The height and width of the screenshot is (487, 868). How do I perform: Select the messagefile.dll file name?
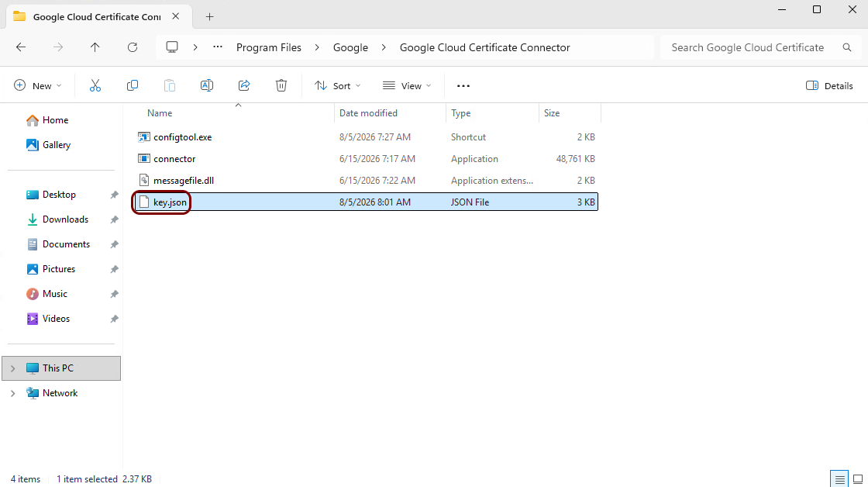(x=183, y=180)
